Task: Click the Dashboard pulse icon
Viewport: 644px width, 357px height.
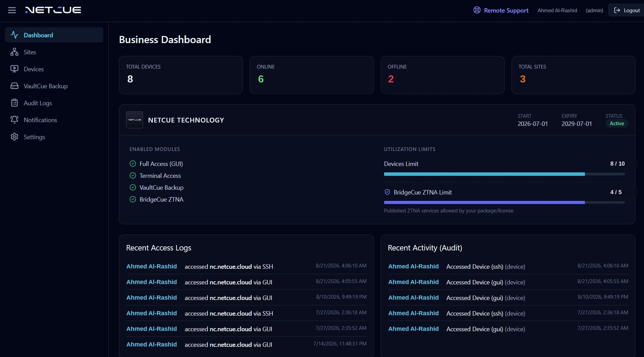Action: point(14,35)
